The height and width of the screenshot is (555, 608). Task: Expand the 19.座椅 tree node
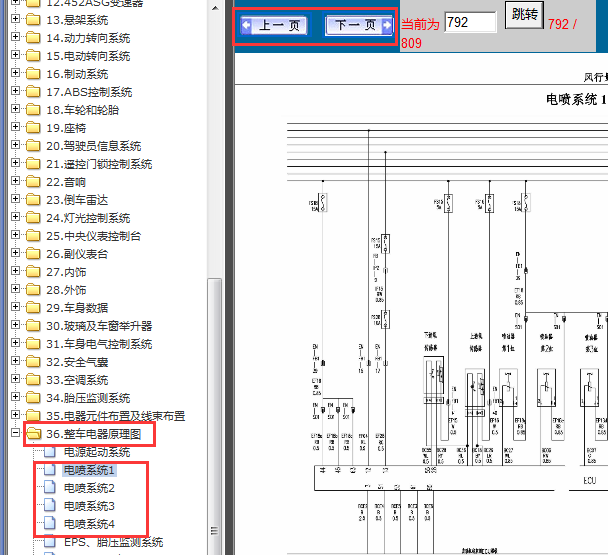[15, 127]
